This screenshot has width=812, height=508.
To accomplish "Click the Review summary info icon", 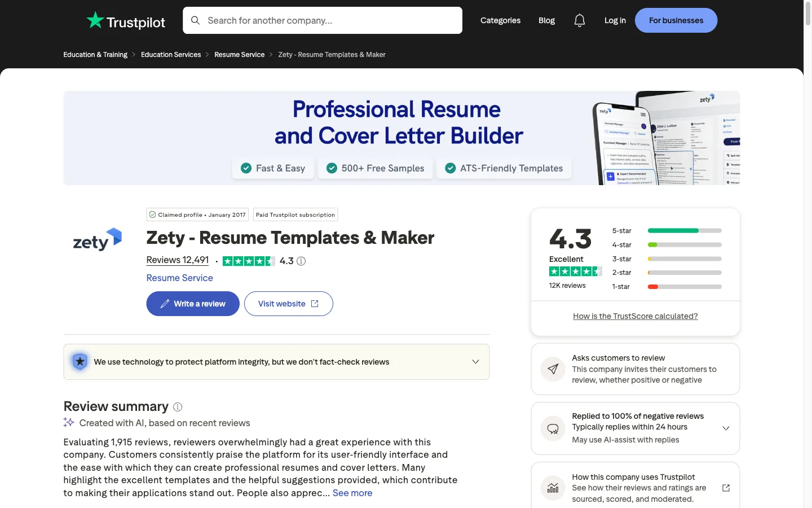I will tap(178, 407).
